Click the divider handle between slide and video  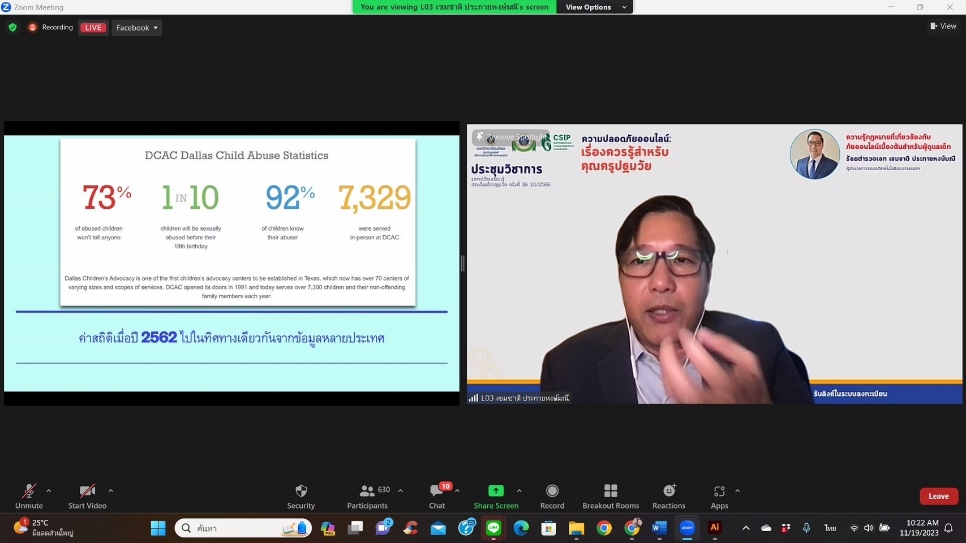click(463, 264)
